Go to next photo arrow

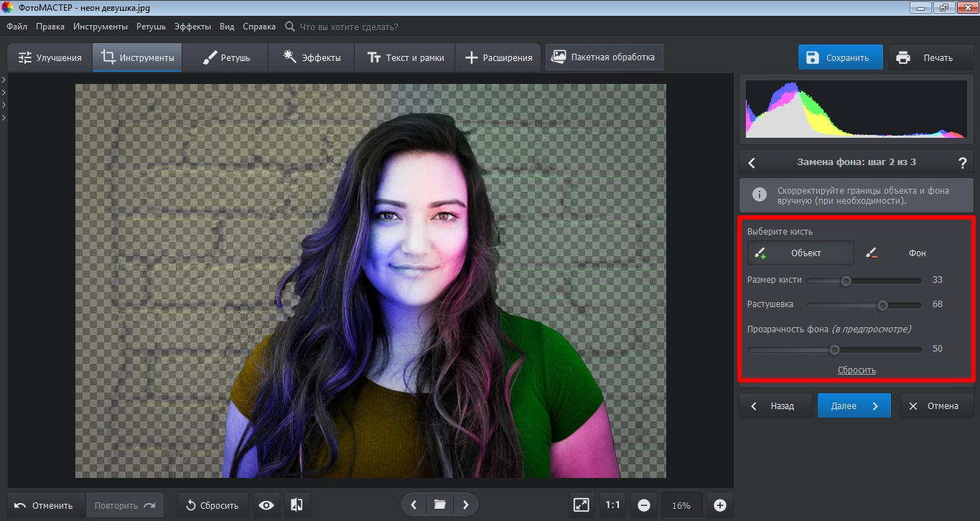pyautogui.click(x=466, y=505)
